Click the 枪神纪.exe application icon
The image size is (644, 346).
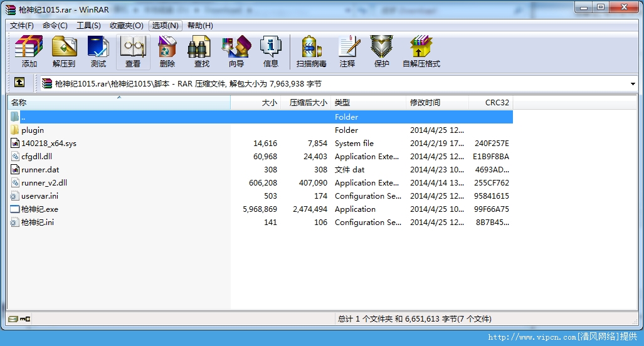(x=15, y=209)
